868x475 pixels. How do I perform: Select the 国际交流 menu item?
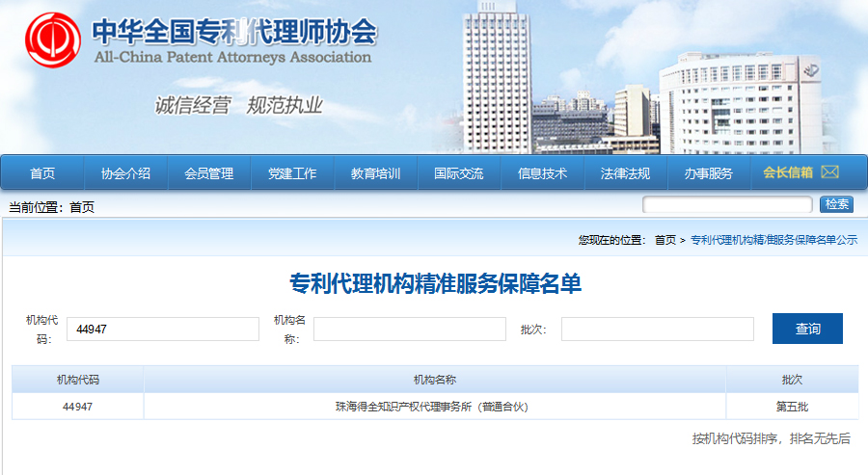pyautogui.click(x=459, y=173)
